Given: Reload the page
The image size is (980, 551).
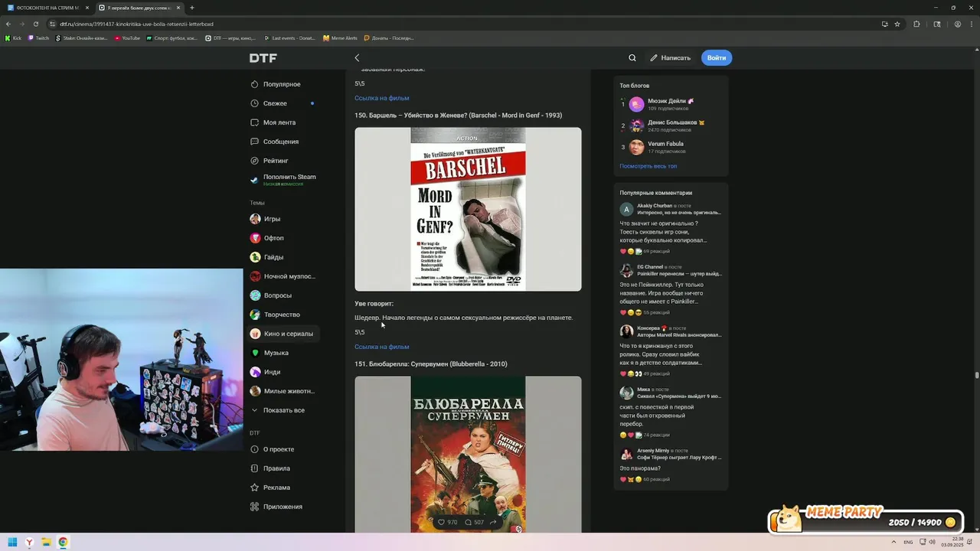Looking at the screenshot, I should pos(35,24).
